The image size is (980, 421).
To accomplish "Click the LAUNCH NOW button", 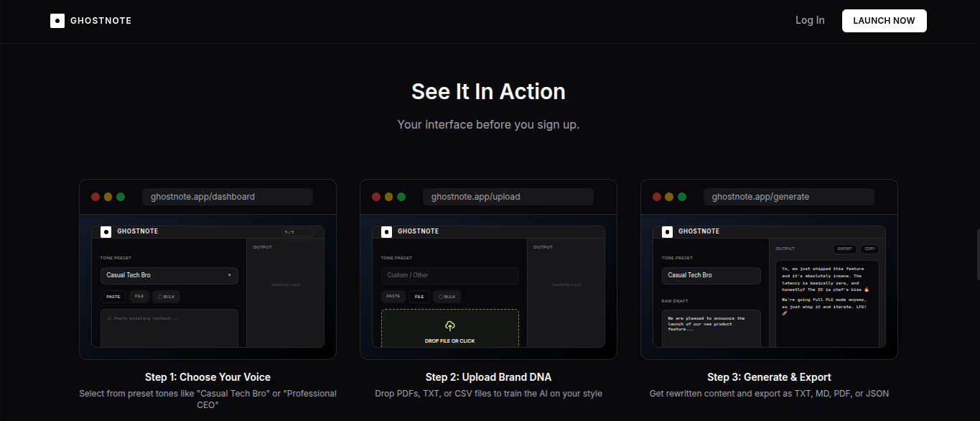I will coord(884,20).
